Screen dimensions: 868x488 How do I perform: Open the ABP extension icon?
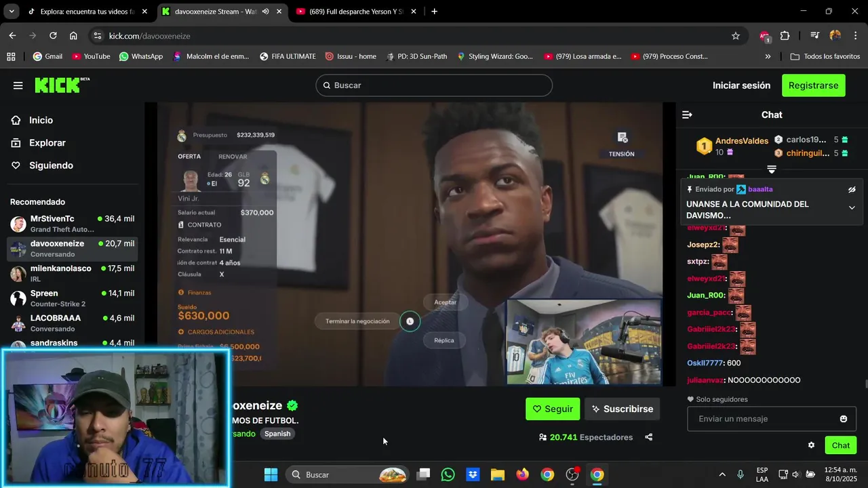(765, 36)
